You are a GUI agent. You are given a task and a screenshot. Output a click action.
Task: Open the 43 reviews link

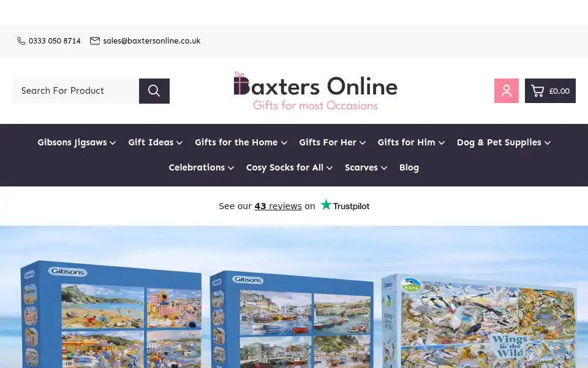coord(278,206)
